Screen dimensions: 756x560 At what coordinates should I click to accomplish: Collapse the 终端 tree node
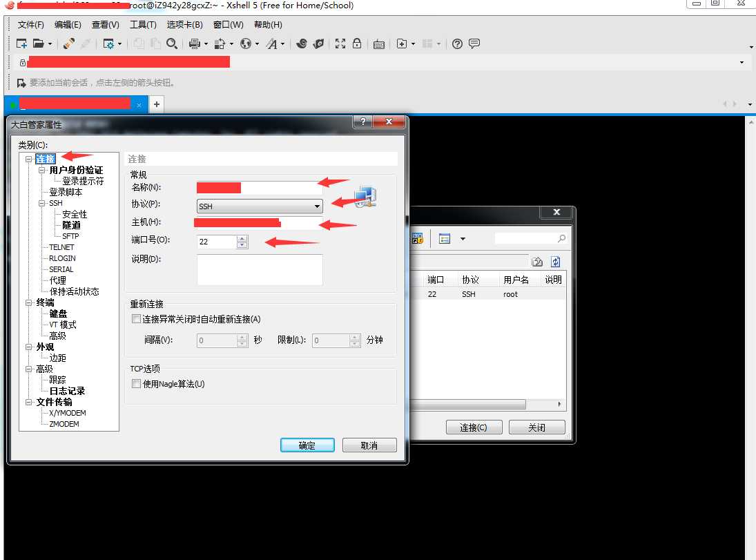[29, 302]
